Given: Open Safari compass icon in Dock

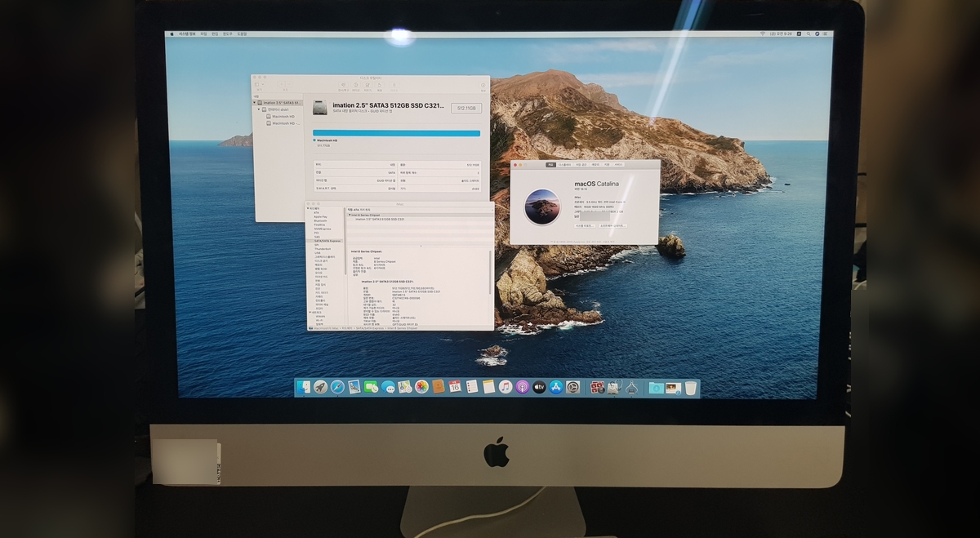Looking at the screenshot, I should pyautogui.click(x=337, y=387).
